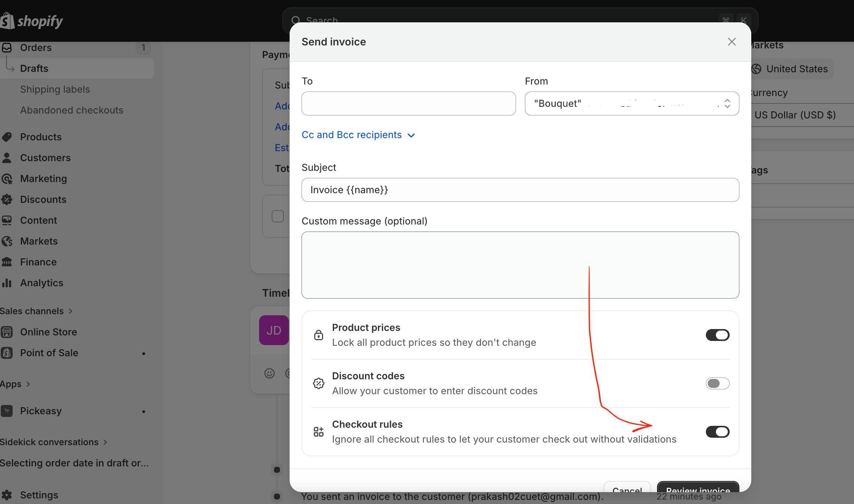Click the Discounts badge icon in sidebar
This screenshot has height=504, width=854.
tap(7, 200)
